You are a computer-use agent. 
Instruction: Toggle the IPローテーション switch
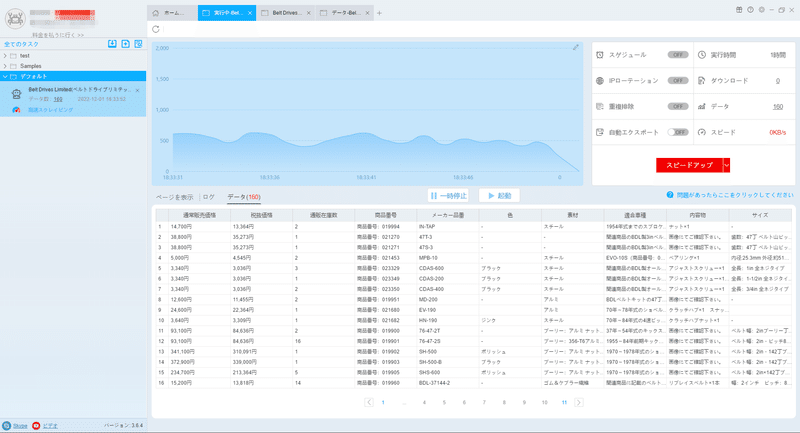point(678,81)
